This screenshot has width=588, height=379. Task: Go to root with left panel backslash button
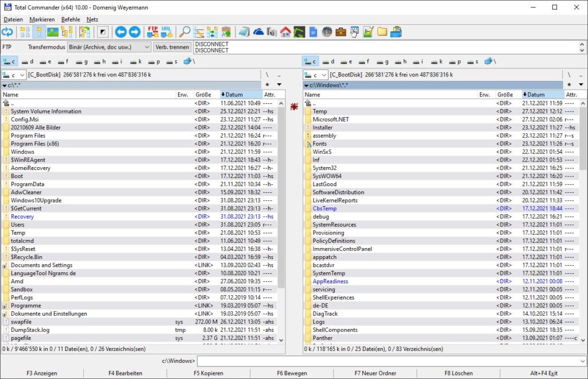(x=267, y=75)
